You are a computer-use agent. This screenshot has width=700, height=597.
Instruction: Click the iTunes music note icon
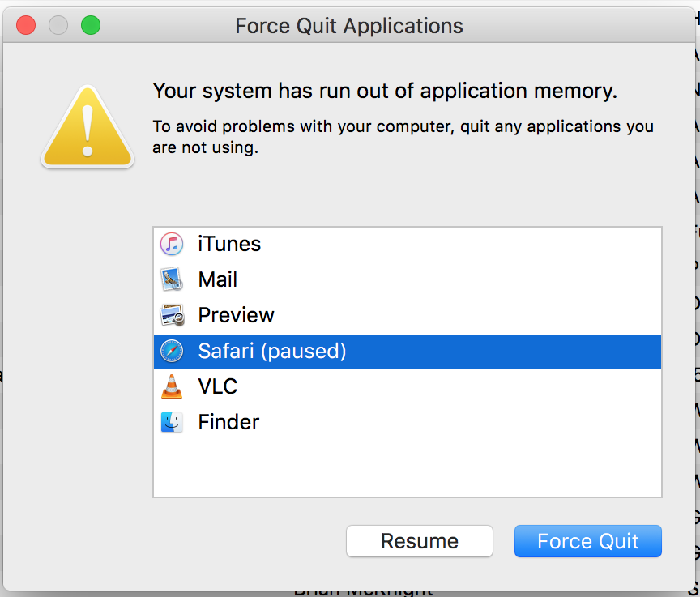tap(172, 244)
